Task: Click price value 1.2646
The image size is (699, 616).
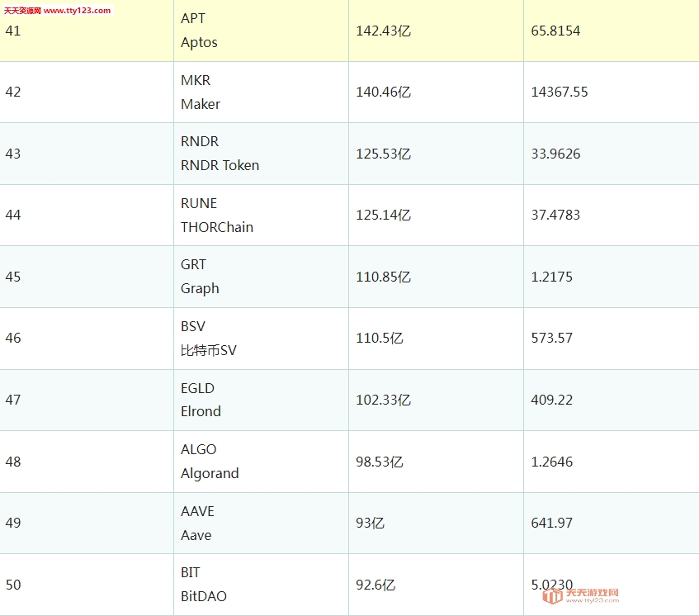Action: point(551,462)
